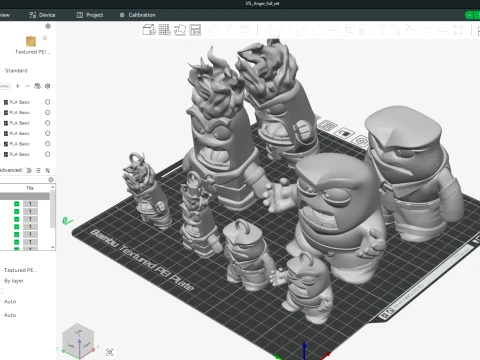Uncheck the second object's printable checkbox
This screenshot has height=360, width=480.
coord(17,211)
